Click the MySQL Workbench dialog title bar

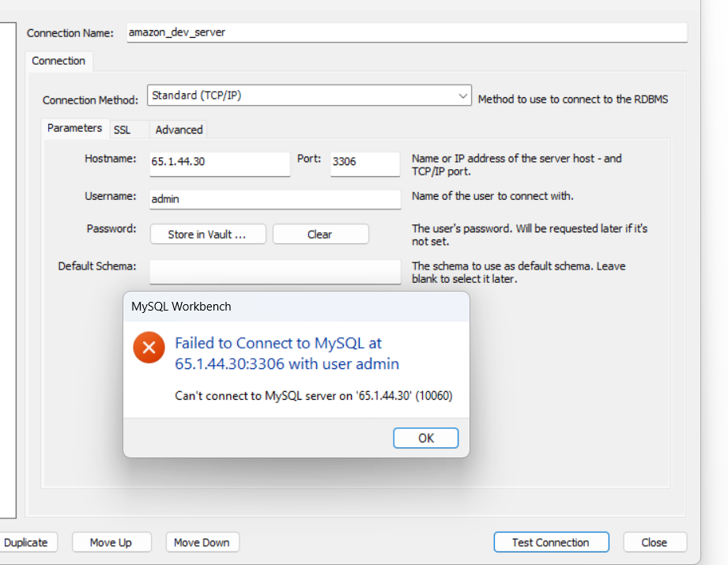(x=296, y=307)
